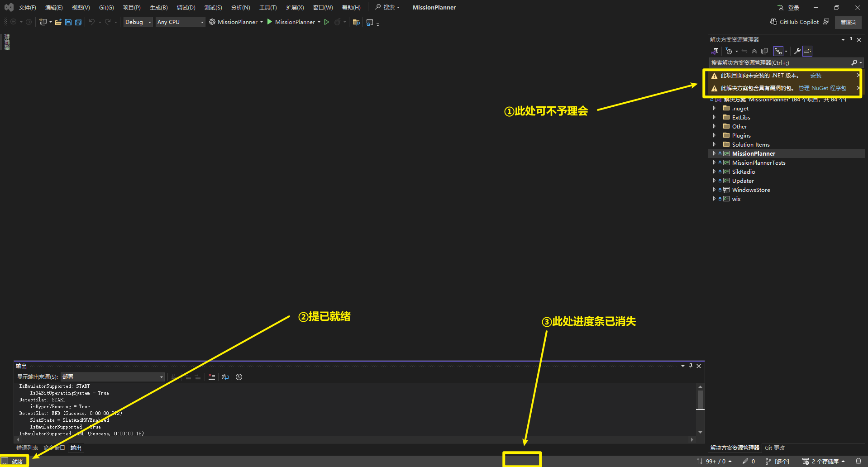Image resolution: width=868 pixels, height=467 pixels.
Task: Click the notifications bell in status bar
Action: point(858,461)
